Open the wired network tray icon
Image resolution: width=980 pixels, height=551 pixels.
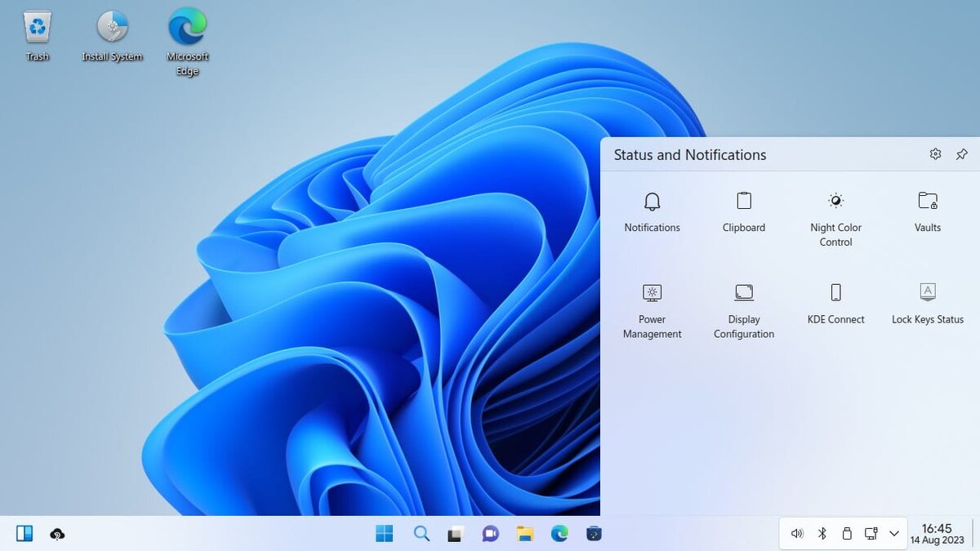[871, 534]
